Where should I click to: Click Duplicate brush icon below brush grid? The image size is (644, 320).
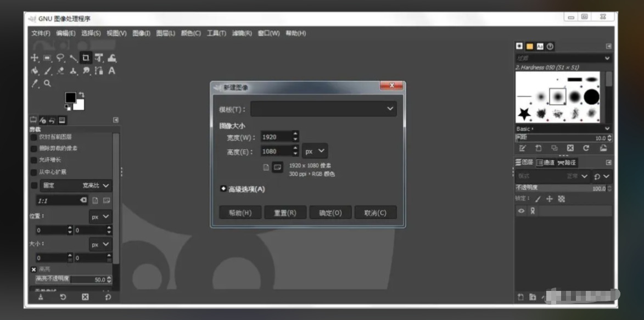tap(555, 148)
